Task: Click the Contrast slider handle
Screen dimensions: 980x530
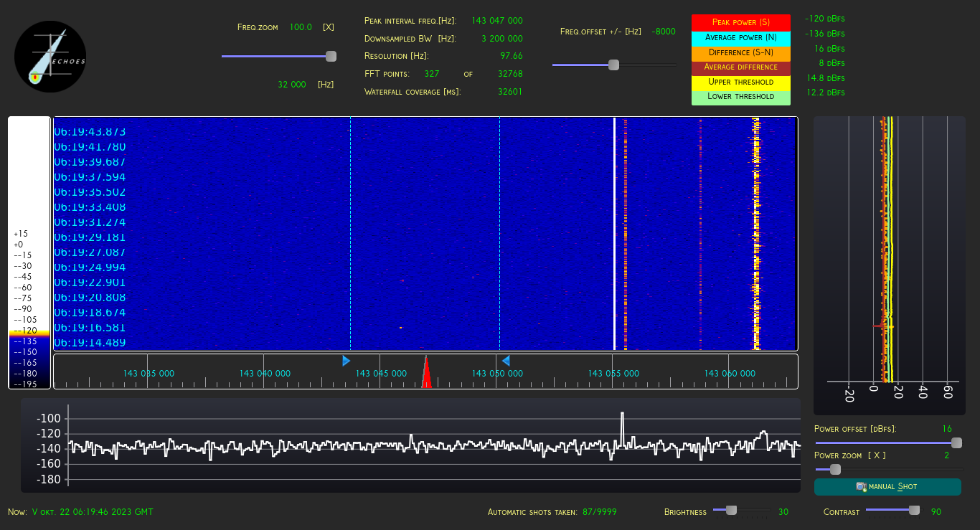Action: (914, 511)
